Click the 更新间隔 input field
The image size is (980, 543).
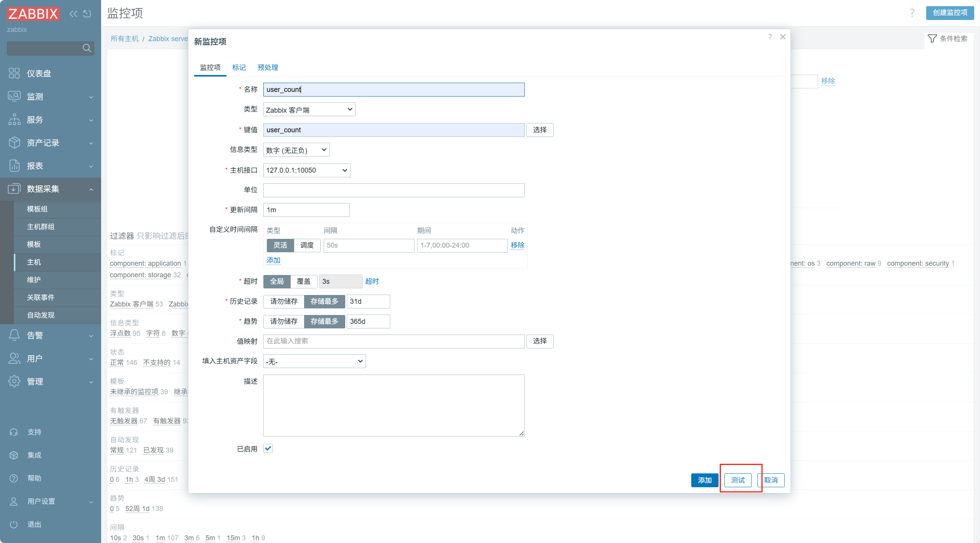click(x=306, y=210)
